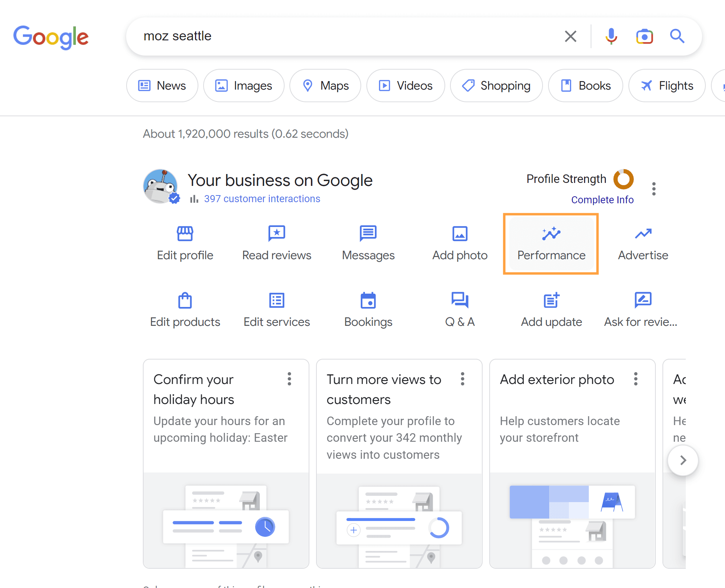Open Google Lens camera search
The image size is (725, 588).
click(644, 36)
